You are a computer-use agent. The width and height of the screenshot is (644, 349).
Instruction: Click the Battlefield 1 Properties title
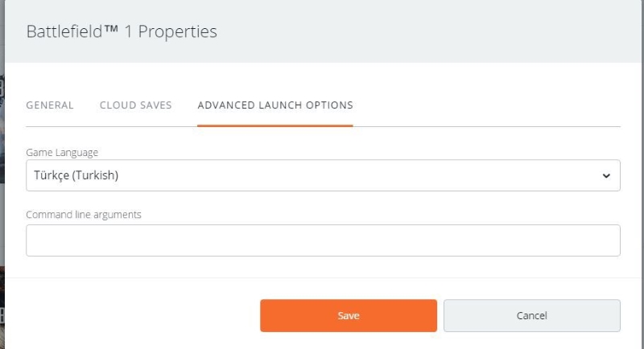122,31
